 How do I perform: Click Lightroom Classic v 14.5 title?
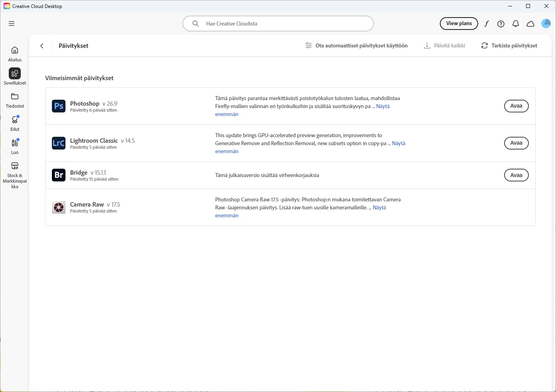[103, 140]
